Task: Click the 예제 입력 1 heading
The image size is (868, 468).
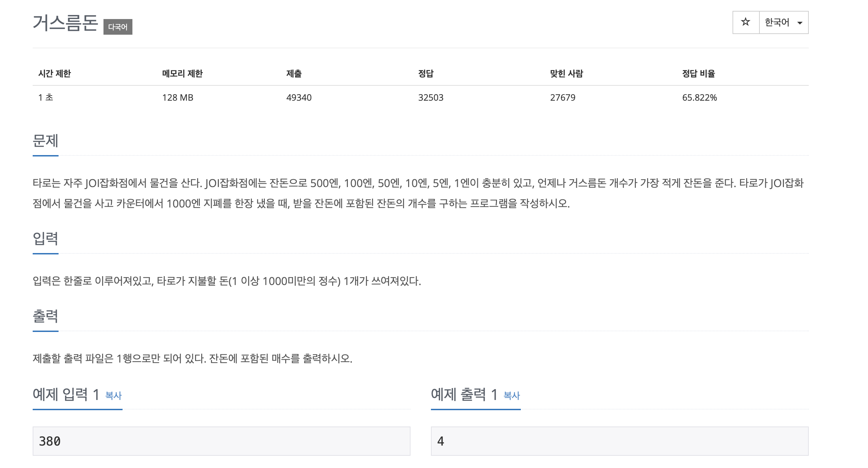Action: pos(66,395)
